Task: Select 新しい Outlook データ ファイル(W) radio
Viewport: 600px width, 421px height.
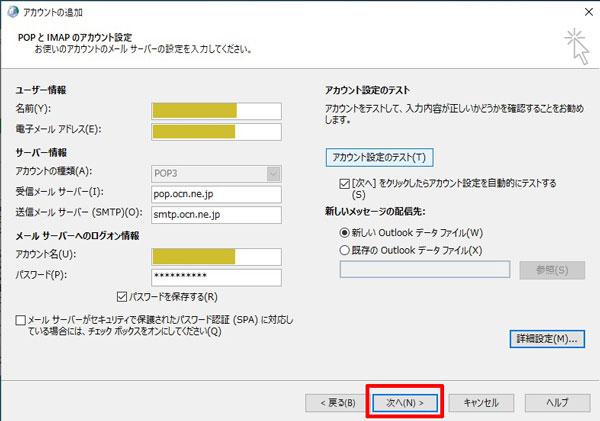Action: tap(344, 232)
